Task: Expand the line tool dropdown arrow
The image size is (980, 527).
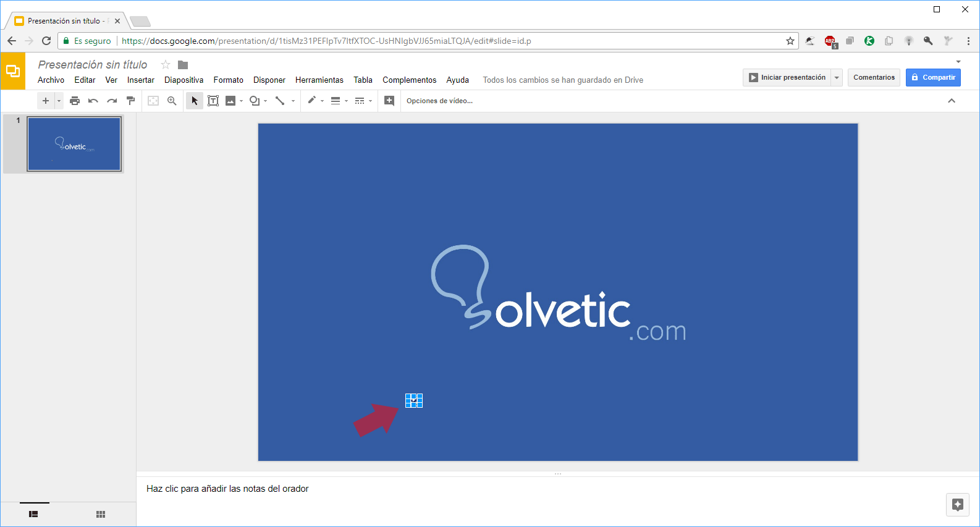Action: [293, 101]
